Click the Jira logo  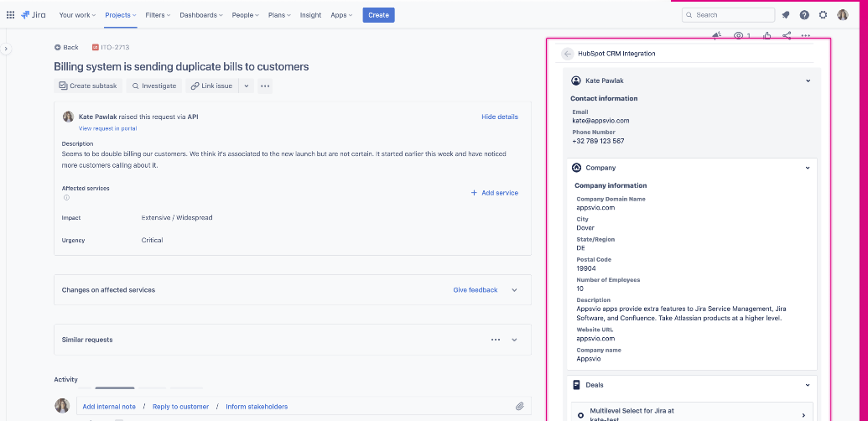[x=34, y=15]
